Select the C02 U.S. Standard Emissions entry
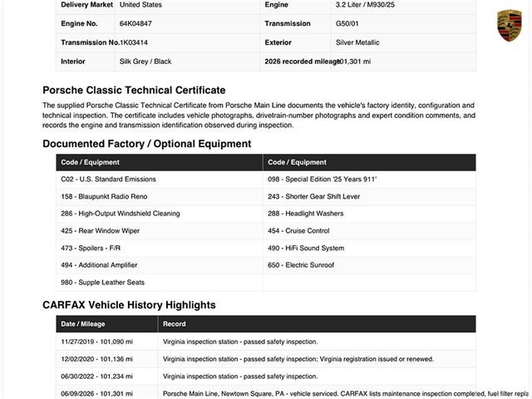 point(108,180)
